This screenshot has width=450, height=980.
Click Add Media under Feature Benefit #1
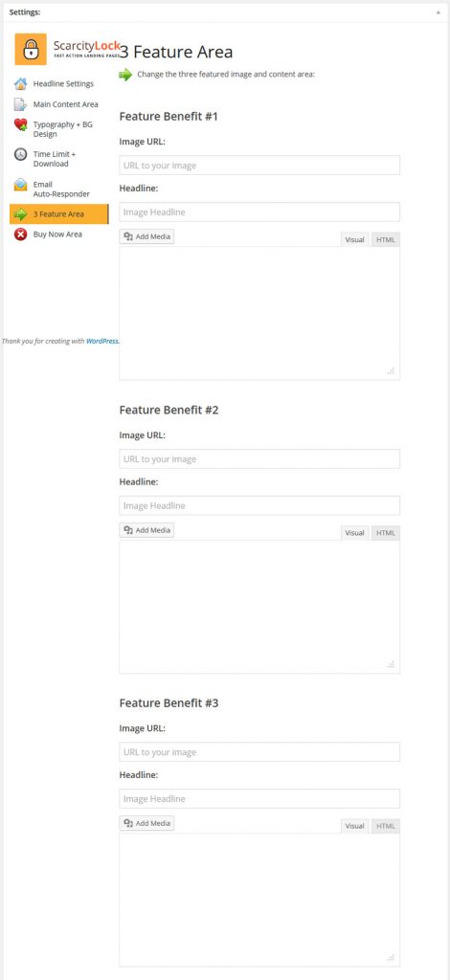(146, 237)
